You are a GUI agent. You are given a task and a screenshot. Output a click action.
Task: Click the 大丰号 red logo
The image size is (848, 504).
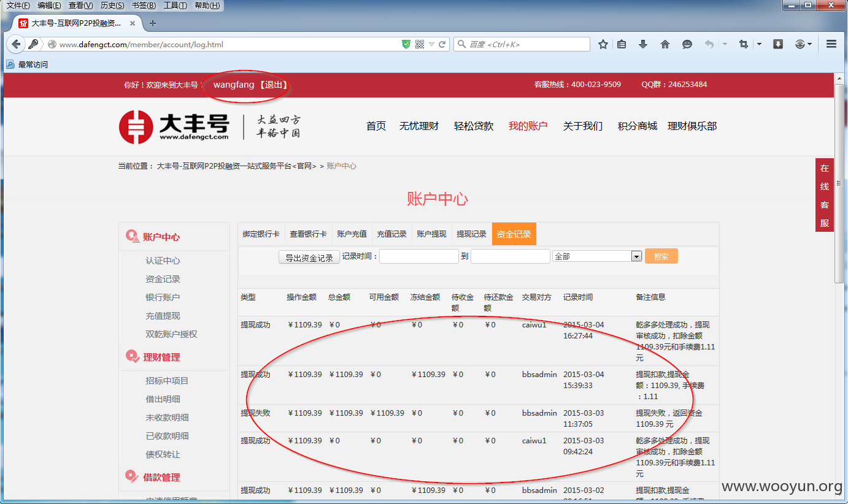(x=174, y=127)
